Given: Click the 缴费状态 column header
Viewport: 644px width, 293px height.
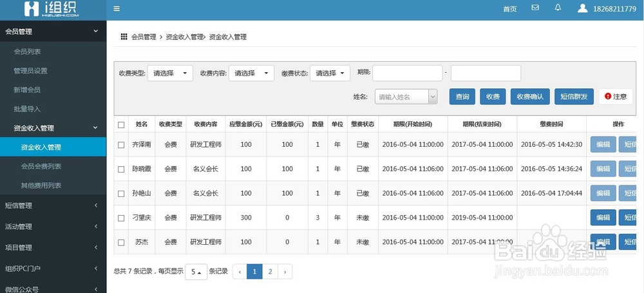Looking at the screenshot, I should click(x=363, y=124).
